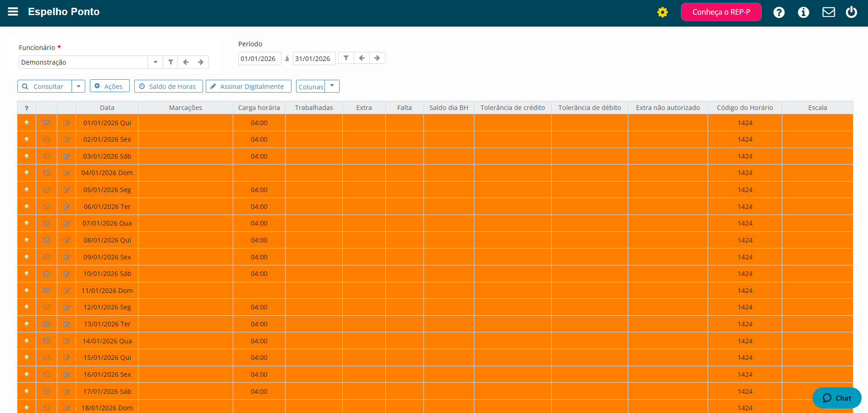868x413 pixels.
Task: Edit the row for 08/01/2026 Qui
Action: pyautogui.click(x=66, y=240)
